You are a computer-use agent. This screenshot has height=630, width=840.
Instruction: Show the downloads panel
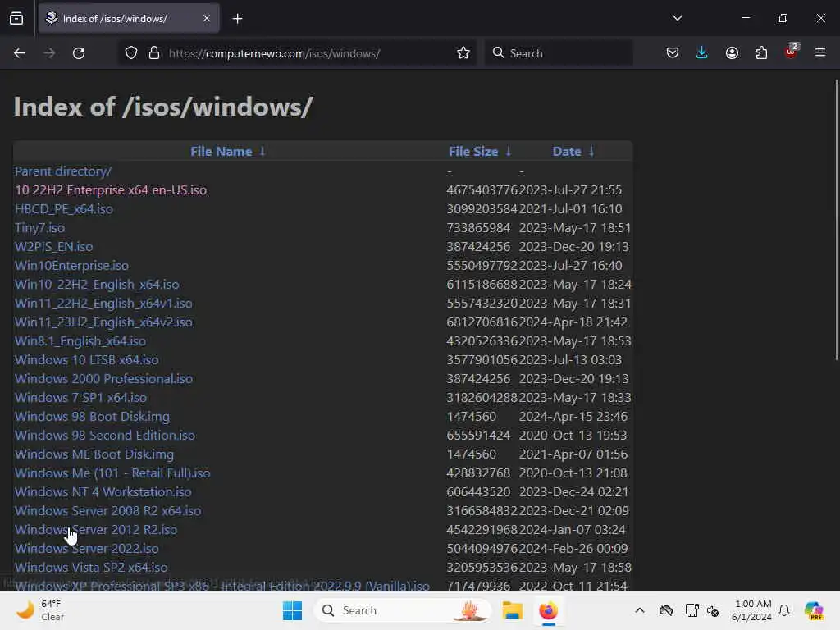click(x=702, y=53)
